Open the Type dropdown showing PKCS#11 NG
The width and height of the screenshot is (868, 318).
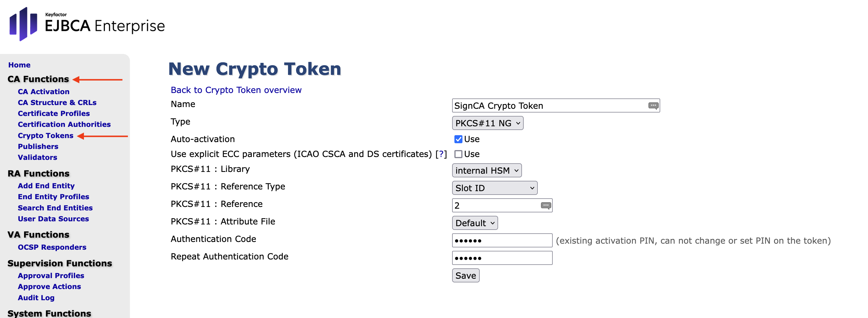[487, 123]
